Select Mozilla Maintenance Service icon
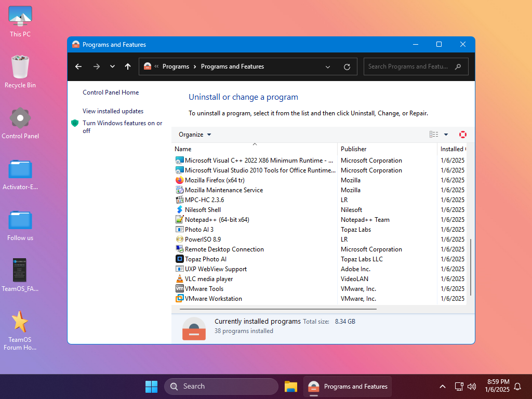The image size is (532, 399). tap(179, 190)
